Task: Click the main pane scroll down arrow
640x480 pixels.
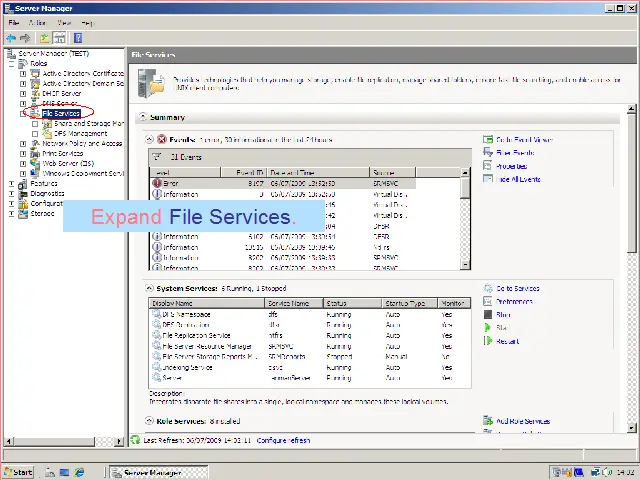Action: point(631,427)
